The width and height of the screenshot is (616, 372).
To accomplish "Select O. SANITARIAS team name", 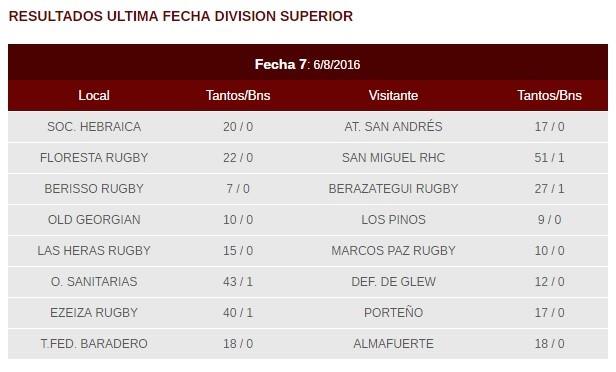I will [94, 282].
